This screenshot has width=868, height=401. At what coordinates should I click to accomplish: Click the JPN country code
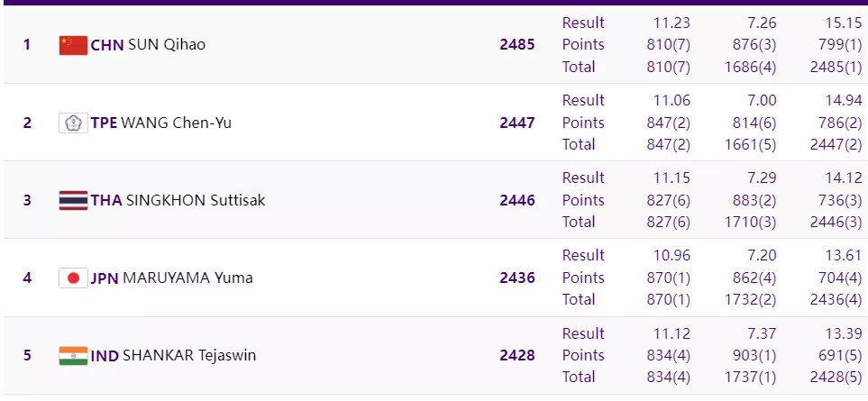pyautogui.click(x=104, y=278)
